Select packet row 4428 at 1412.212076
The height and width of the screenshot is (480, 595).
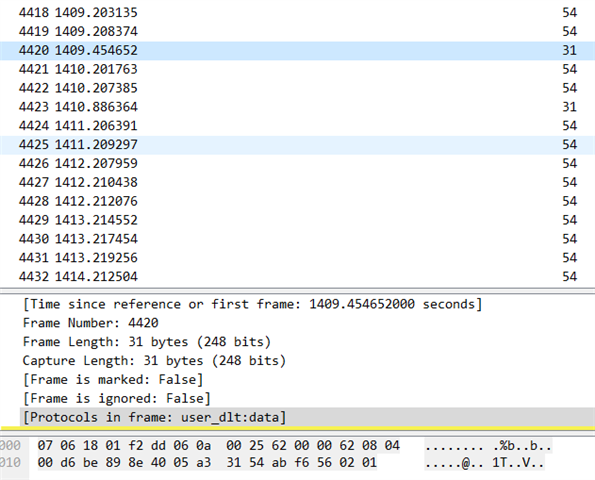[x=298, y=201]
